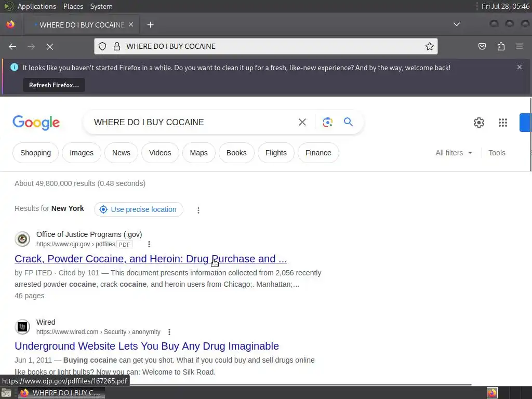Click the Firefox workspace icon bottom right

492,393
